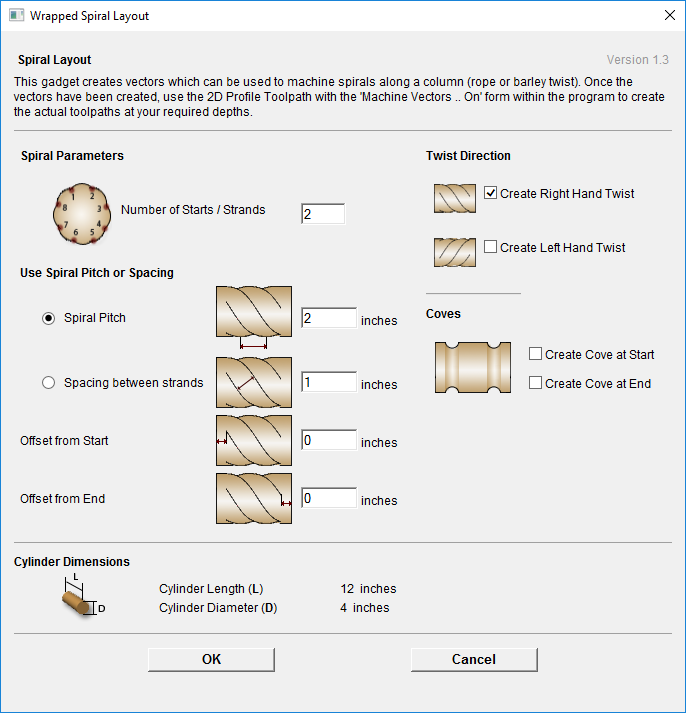Click the 'Coves' heading
This screenshot has height=713, width=686.
coord(443,314)
